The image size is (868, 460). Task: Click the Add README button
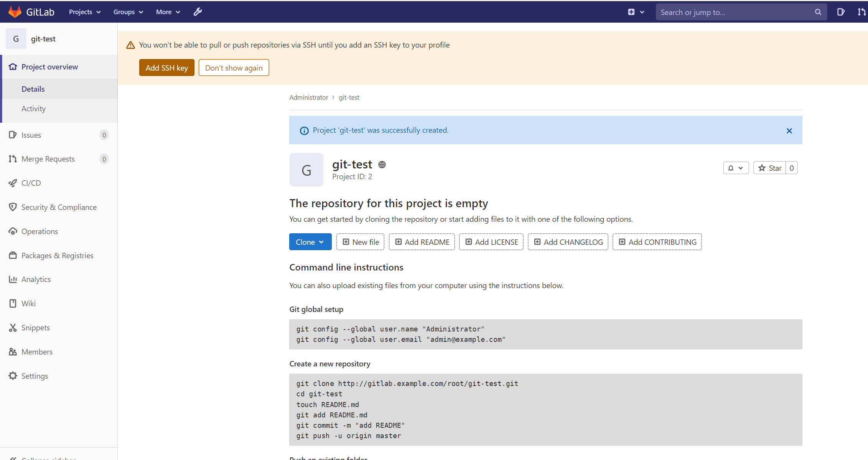point(422,242)
